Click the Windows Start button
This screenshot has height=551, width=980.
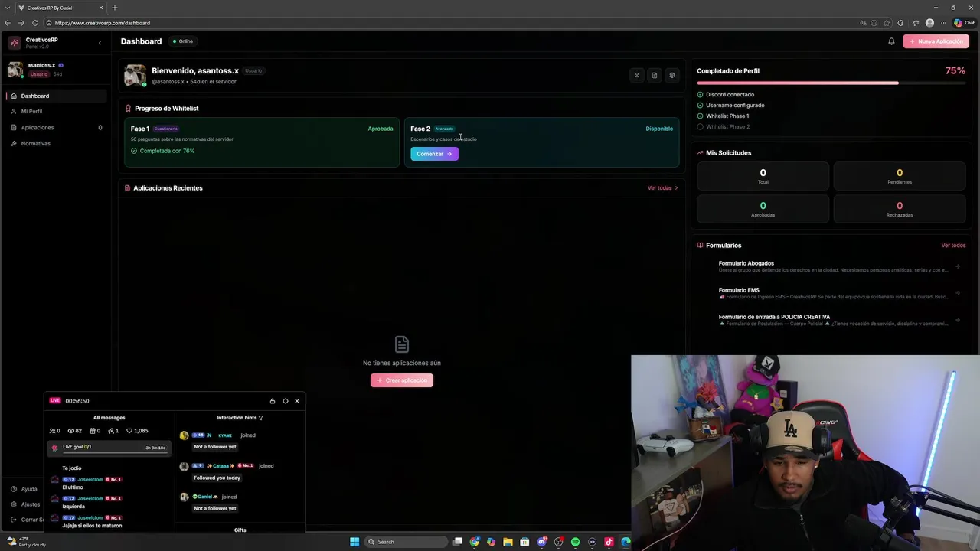pos(354,542)
